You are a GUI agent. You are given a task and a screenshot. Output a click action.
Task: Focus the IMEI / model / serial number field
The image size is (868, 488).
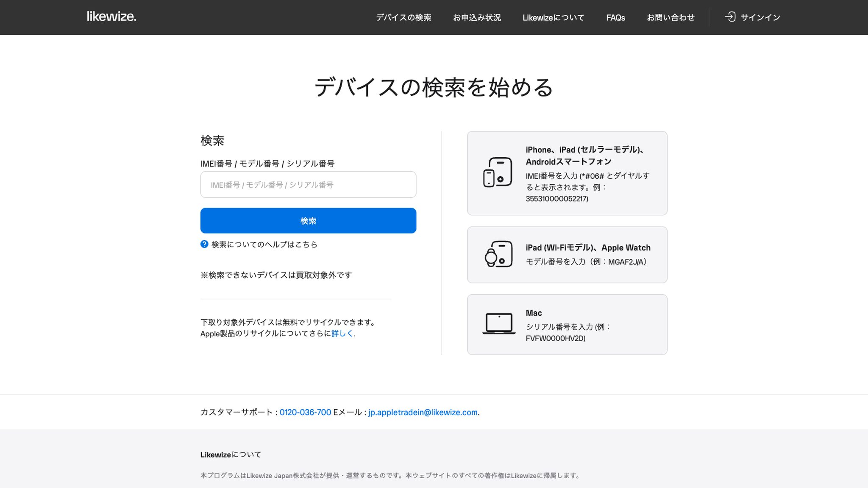(308, 184)
